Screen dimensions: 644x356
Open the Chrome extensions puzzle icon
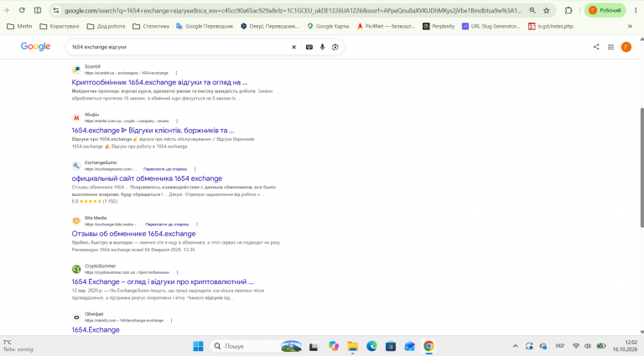(x=569, y=11)
